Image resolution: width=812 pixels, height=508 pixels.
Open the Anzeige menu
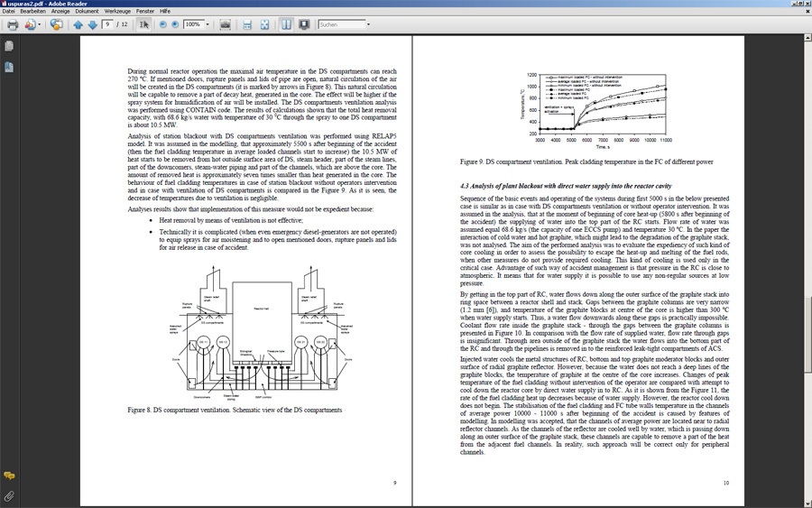[60, 11]
